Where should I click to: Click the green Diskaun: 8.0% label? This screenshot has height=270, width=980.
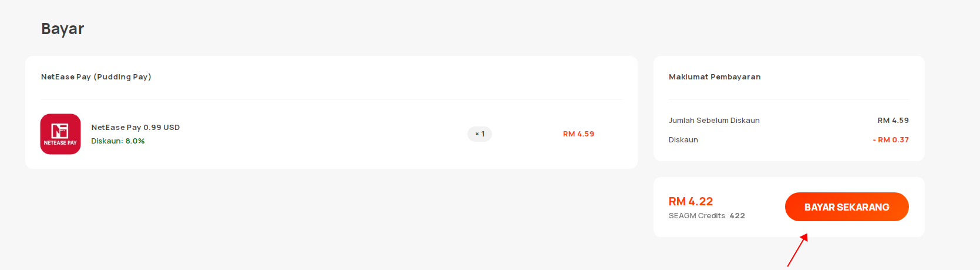118,141
